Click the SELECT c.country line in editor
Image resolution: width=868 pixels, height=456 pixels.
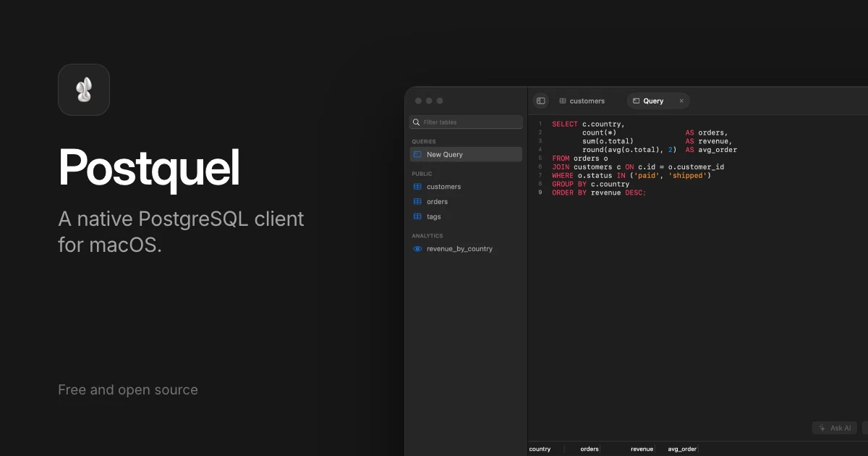click(x=588, y=124)
